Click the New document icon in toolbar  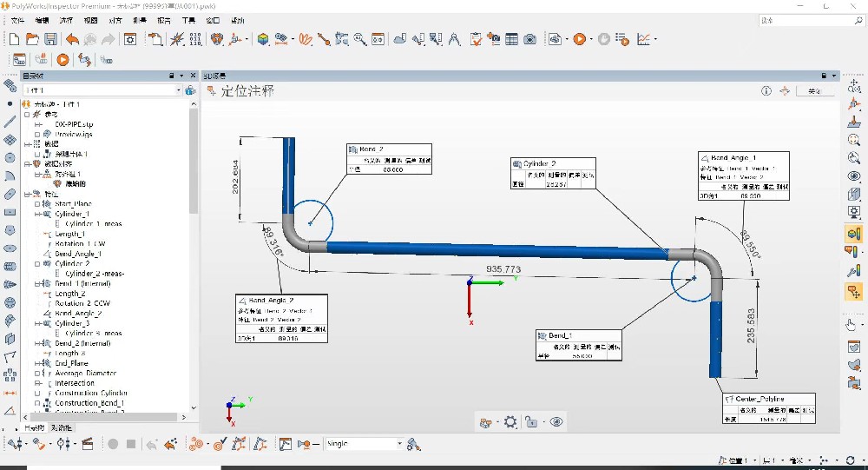pos(13,39)
